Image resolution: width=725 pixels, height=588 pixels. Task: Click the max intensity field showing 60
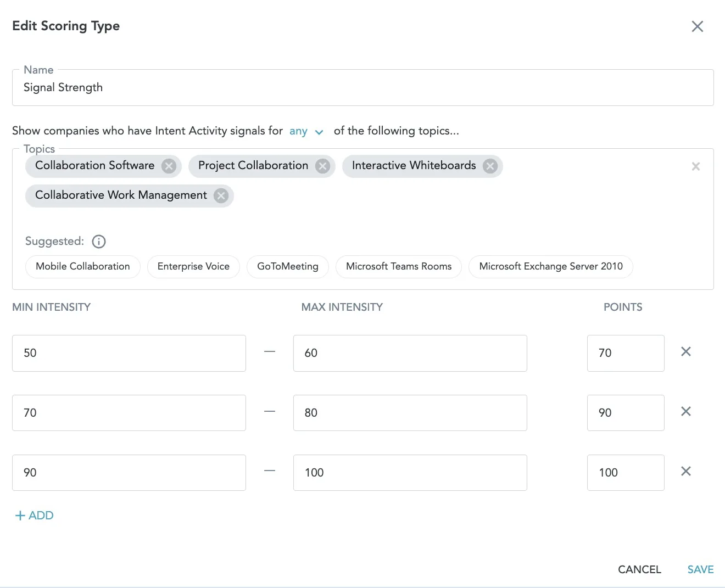pos(410,353)
